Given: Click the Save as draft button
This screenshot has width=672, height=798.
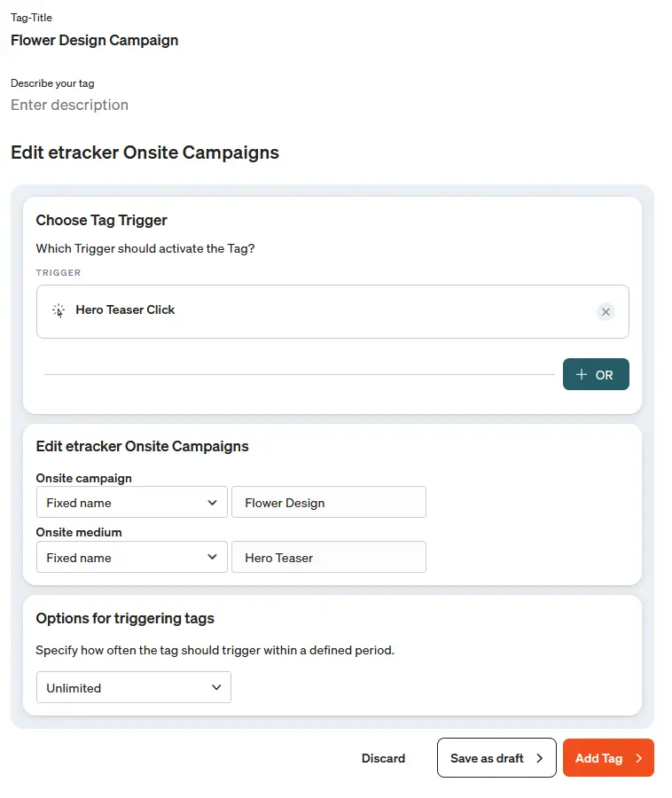Looking at the screenshot, I should tap(496, 757).
